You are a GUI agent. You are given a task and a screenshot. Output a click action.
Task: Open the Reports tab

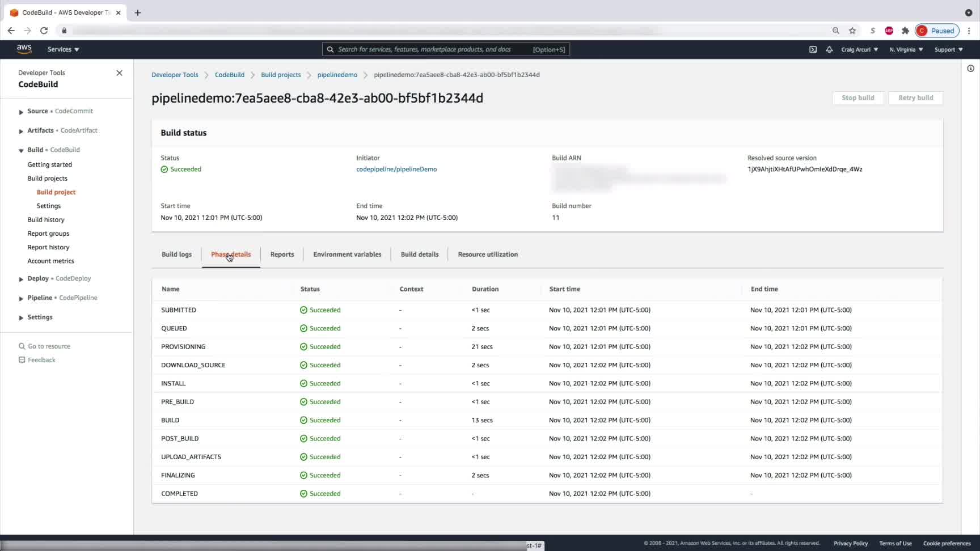(x=282, y=255)
